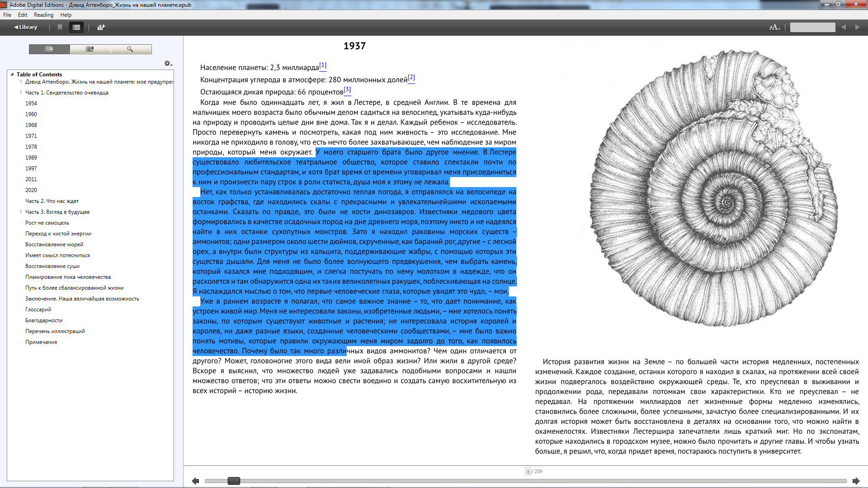Click the add-to-bookshelf chart icon
The image size is (868, 488).
[x=101, y=27]
